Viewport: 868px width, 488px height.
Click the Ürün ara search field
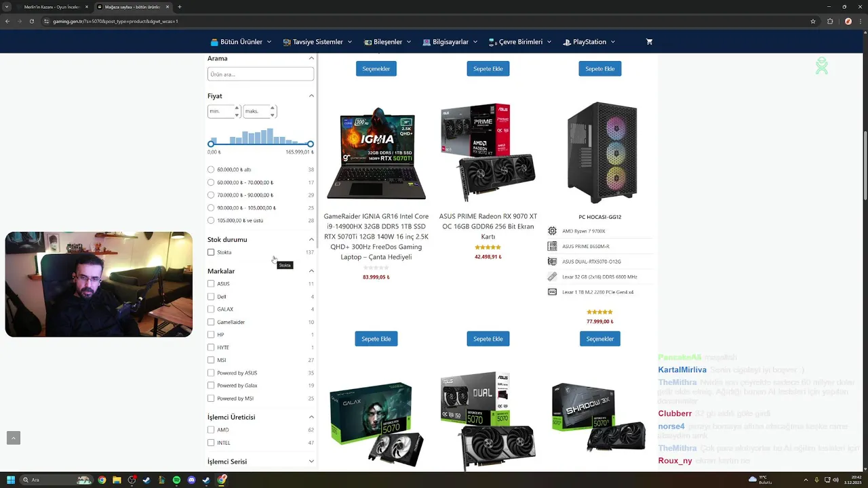click(x=260, y=74)
